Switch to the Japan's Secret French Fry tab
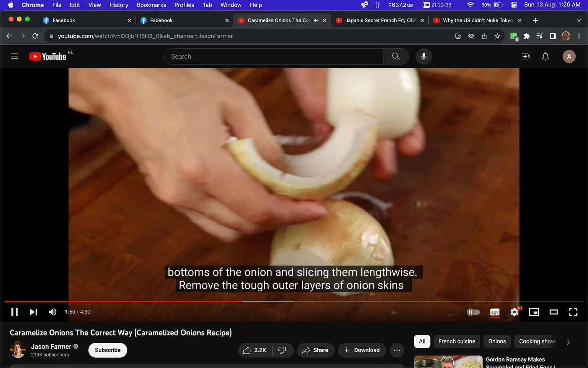Screen dimensions: 588x368 tap(380, 20)
